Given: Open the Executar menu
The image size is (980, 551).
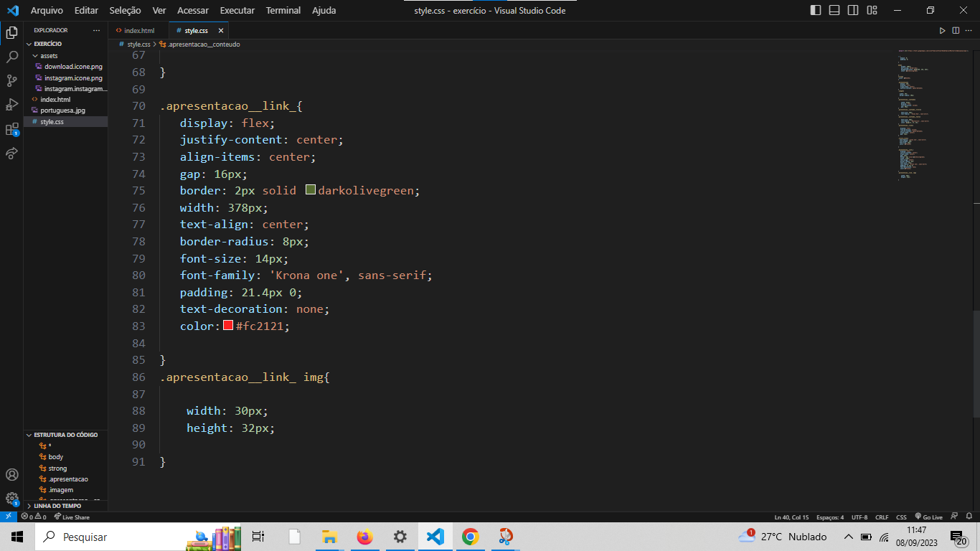Looking at the screenshot, I should [237, 11].
